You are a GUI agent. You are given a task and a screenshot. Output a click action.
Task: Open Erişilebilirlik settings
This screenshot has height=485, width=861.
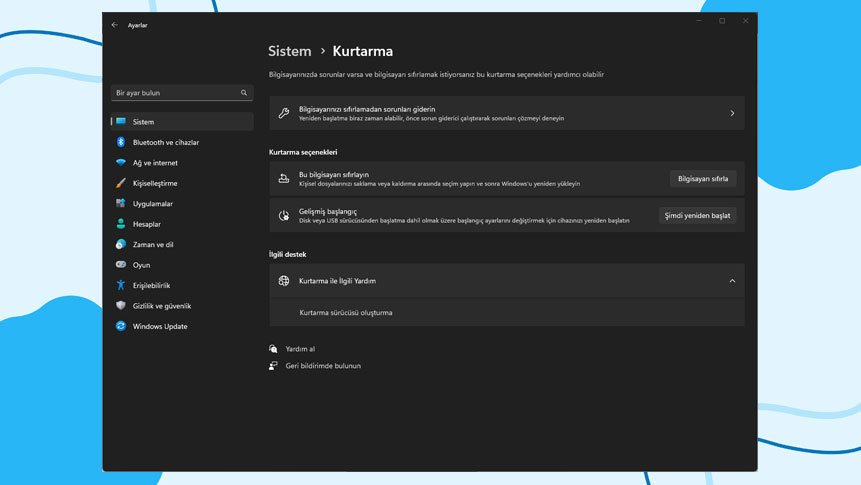click(x=151, y=285)
